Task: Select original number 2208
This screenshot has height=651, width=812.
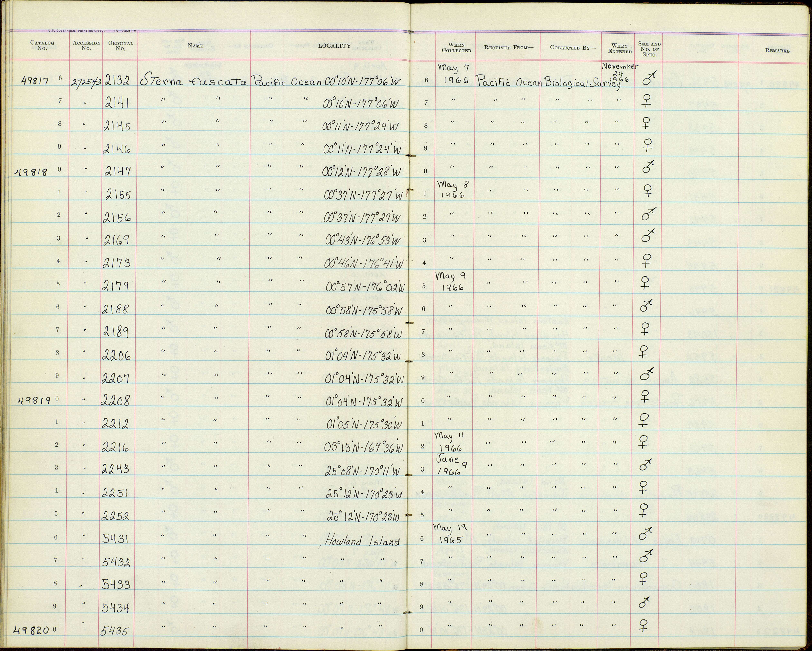Action: click(116, 400)
